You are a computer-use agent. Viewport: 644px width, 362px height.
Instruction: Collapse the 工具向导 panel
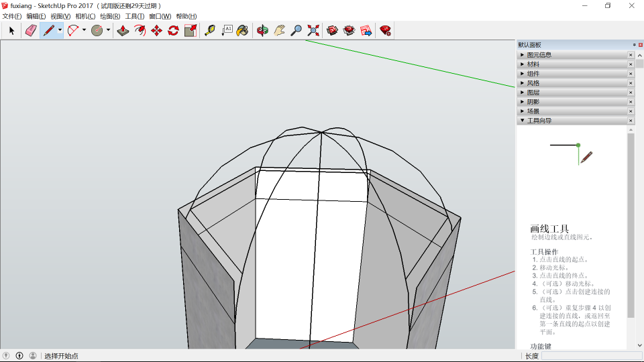(x=539, y=121)
